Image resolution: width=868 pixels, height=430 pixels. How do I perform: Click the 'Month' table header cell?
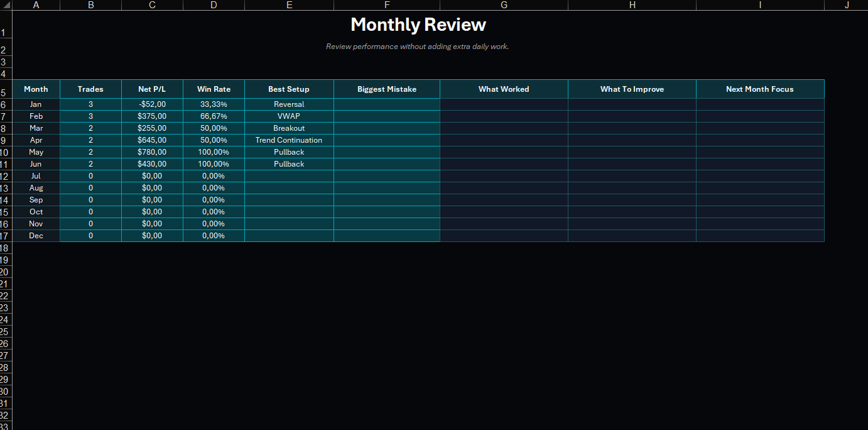coord(36,89)
